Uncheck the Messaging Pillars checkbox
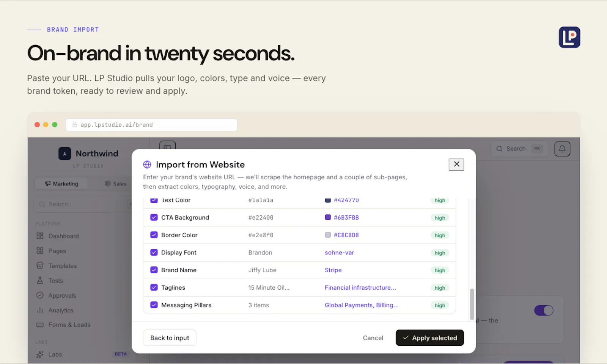The width and height of the screenshot is (607, 364). [154, 304]
